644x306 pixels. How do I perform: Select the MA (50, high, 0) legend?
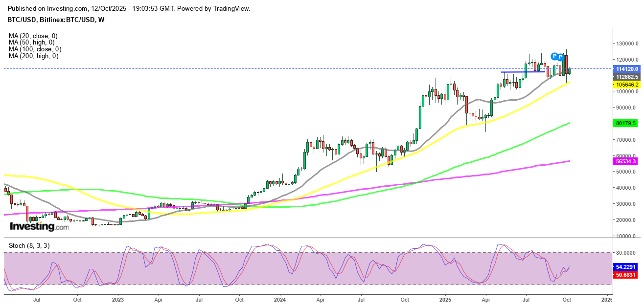(32, 43)
